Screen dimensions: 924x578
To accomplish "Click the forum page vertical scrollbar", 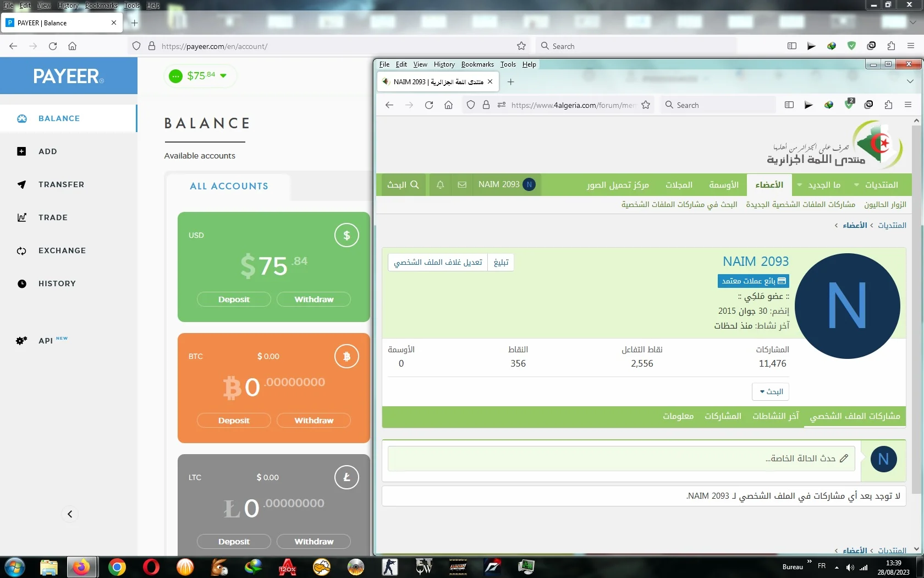I will pyautogui.click(x=916, y=330).
